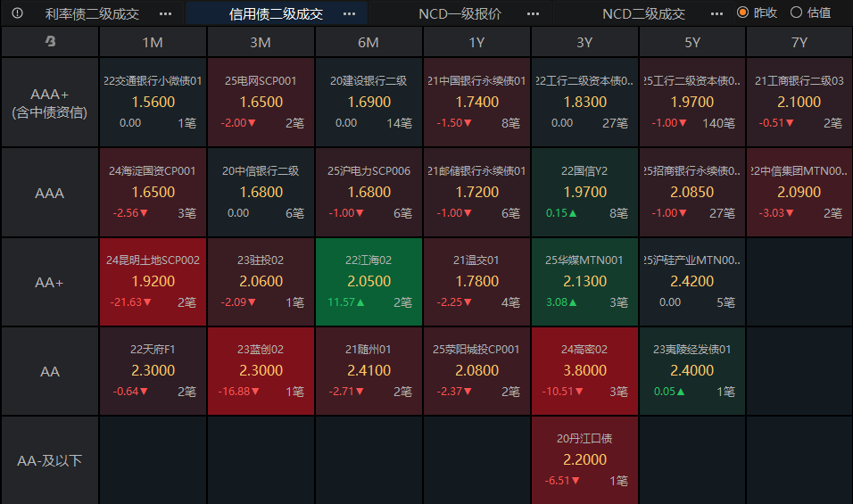The image size is (853, 504).
Task: Select the 昨收 radio button
Action: point(742,12)
